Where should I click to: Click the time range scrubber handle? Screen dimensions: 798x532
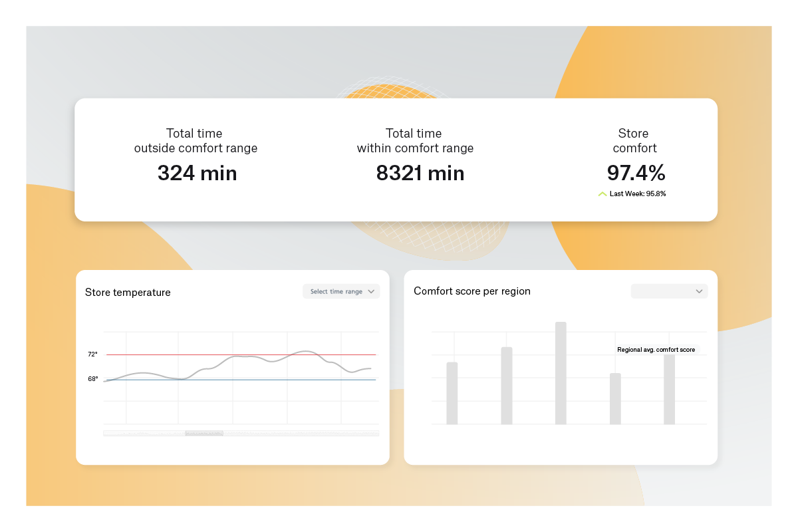(x=203, y=434)
